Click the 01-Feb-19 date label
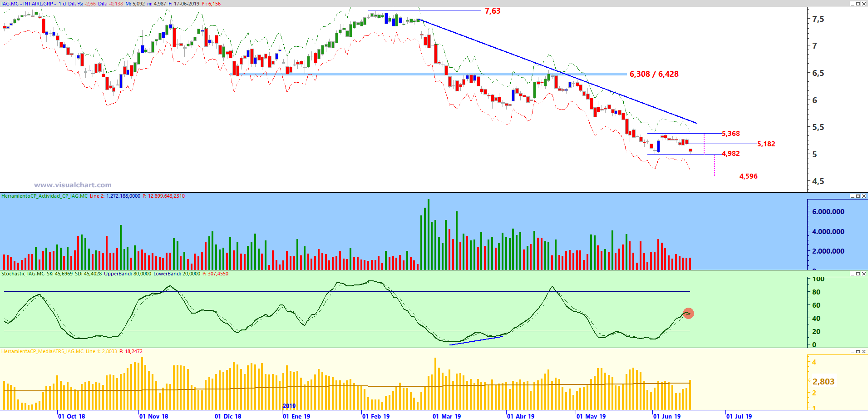Screen dimensions: 868x419 click(x=376, y=416)
